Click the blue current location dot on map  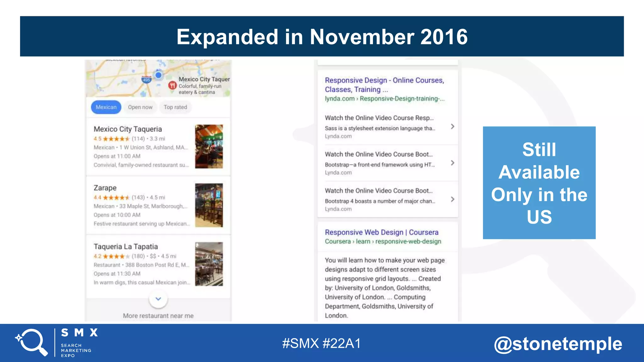point(158,75)
